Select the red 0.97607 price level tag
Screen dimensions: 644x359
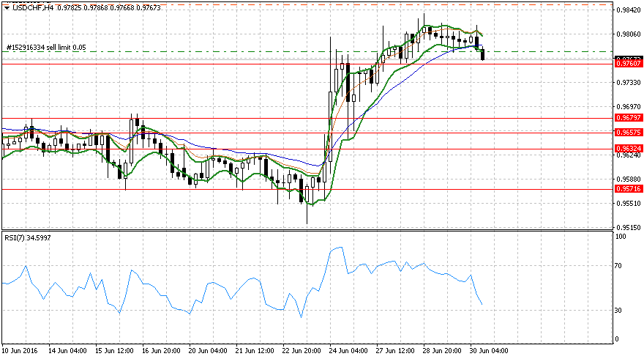coord(629,64)
